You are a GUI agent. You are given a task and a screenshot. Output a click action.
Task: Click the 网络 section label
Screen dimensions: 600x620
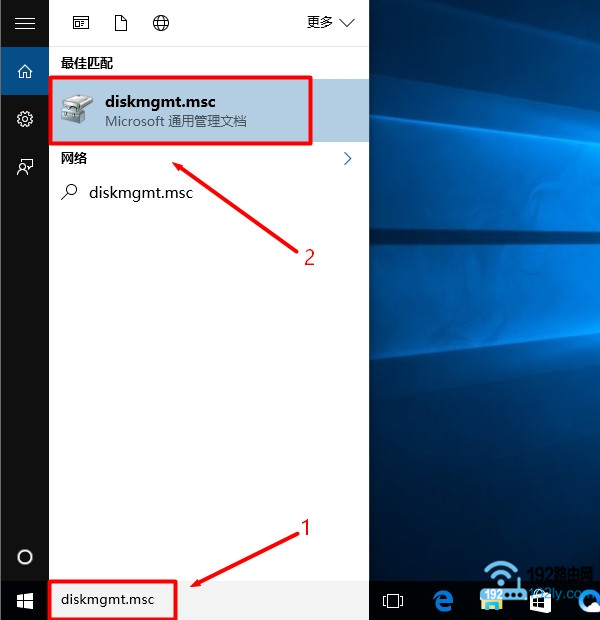click(x=74, y=159)
